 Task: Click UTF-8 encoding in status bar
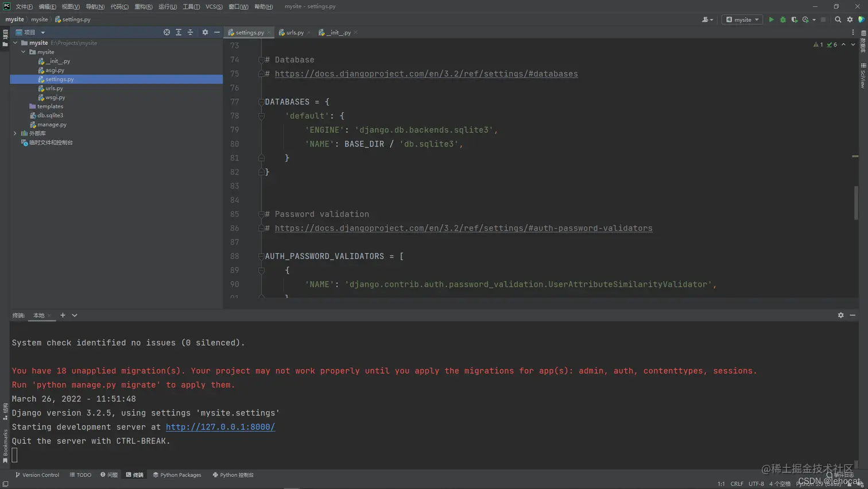(x=756, y=484)
